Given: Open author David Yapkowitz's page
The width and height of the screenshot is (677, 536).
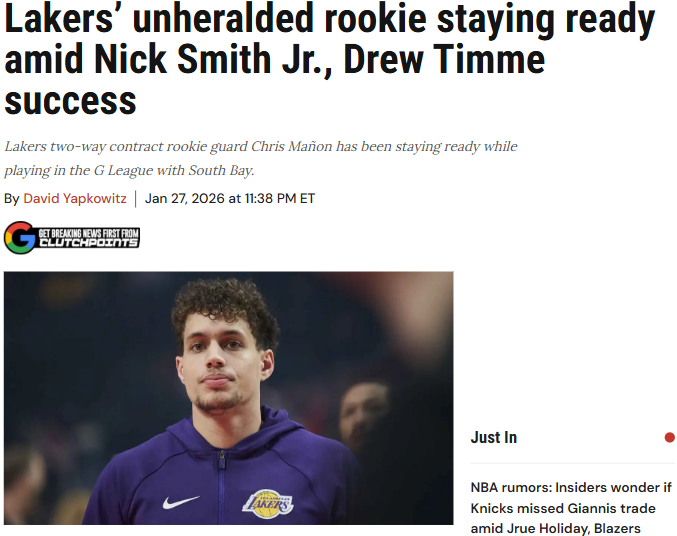Looking at the screenshot, I should point(75,198).
